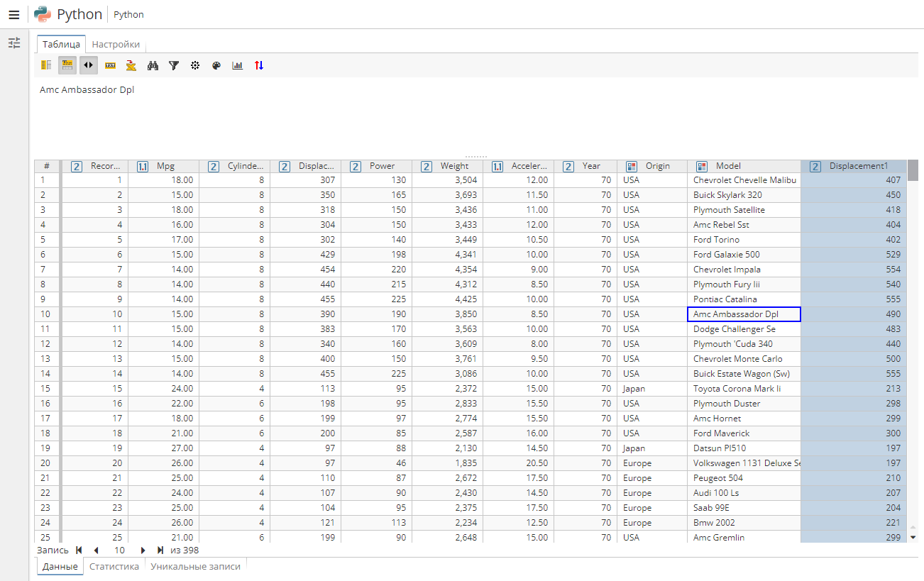The width and height of the screenshot is (924, 581).
Task: Click the acceleration value 20.50
Action: coord(518,463)
